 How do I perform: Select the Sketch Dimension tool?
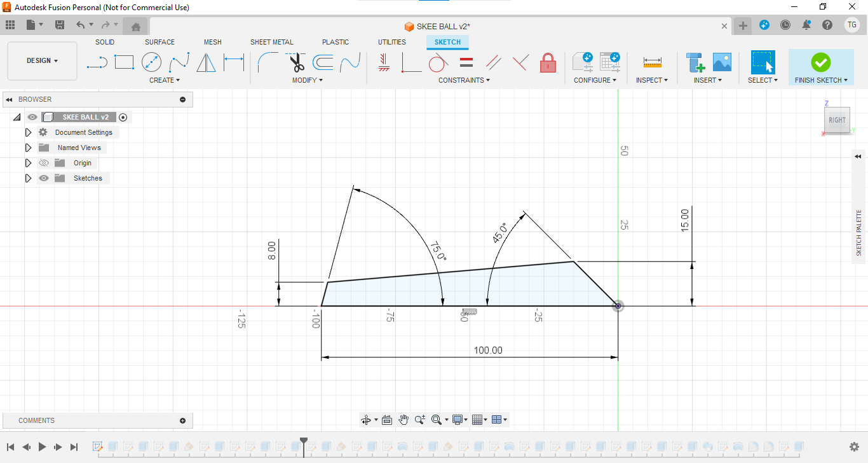click(x=234, y=62)
